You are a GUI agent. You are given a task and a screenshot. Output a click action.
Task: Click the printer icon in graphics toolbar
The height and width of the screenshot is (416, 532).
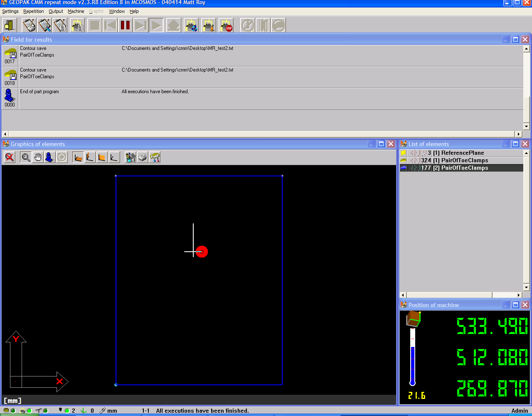(x=143, y=157)
